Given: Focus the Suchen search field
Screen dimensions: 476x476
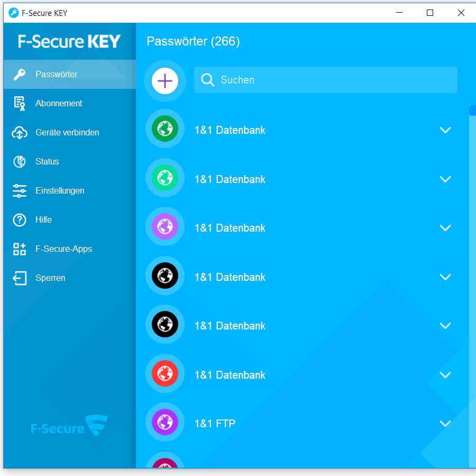Looking at the screenshot, I should (325, 80).
